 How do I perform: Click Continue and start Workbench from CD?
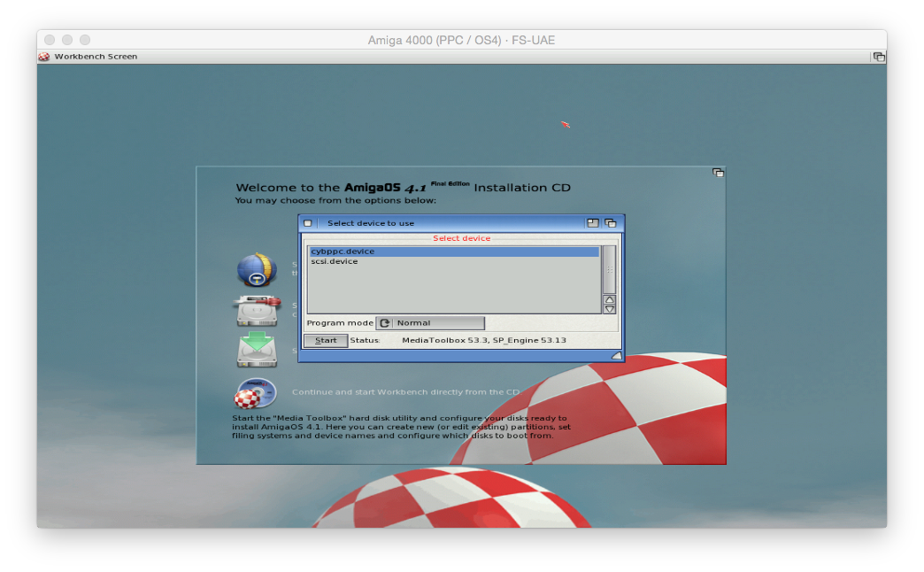pos(406,391)
